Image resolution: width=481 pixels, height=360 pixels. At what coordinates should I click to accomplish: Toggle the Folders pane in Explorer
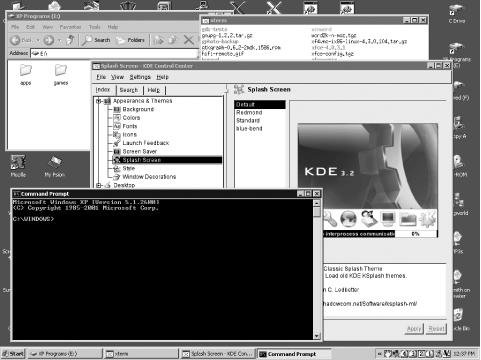(x=130, y=40)
